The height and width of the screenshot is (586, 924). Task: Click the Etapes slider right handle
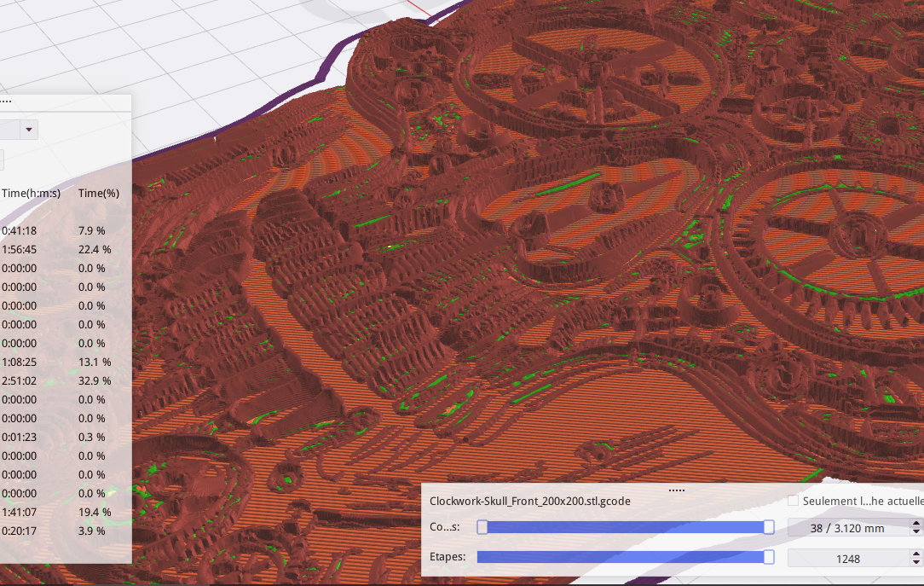pyautogui.click(x=769, y=557)
